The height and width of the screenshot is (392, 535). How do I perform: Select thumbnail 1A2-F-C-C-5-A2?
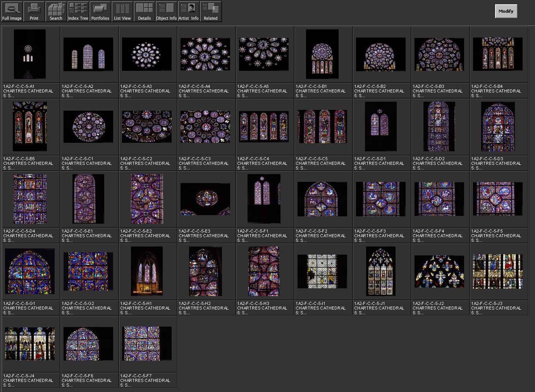tap(88, 54)
